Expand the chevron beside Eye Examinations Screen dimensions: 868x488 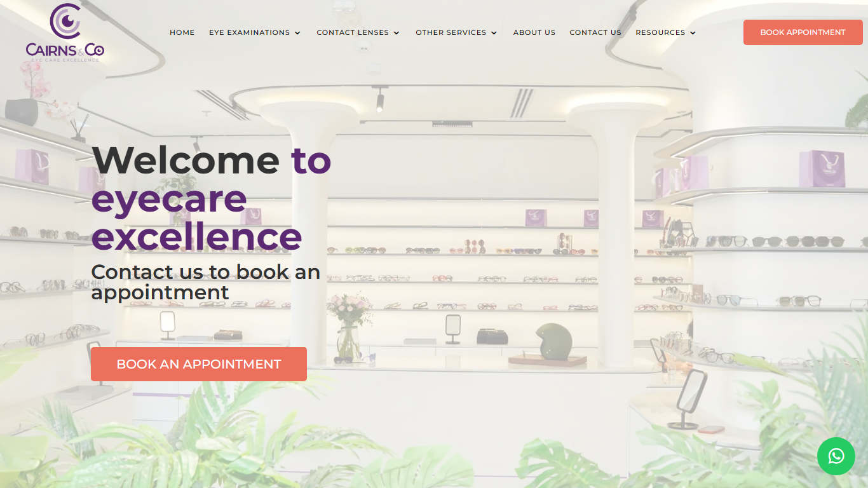click(x=297, y=33)
